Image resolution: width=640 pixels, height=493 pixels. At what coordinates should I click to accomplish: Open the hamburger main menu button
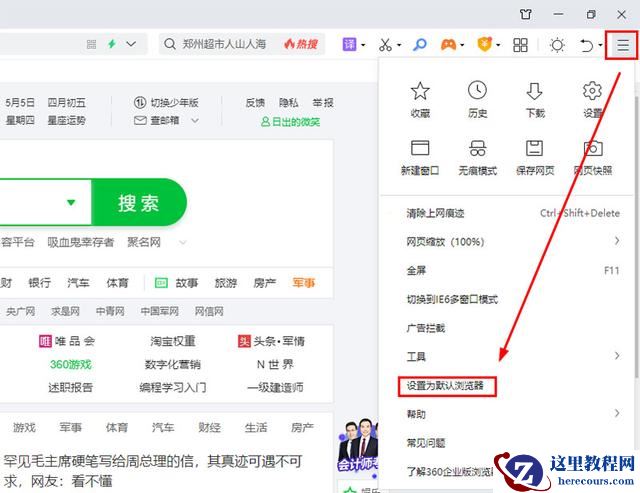(622, 45)
